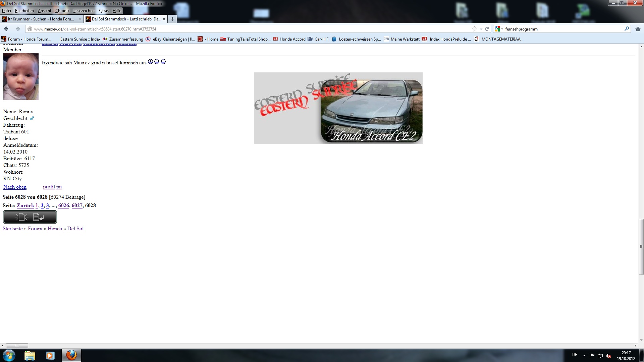The image size is (644, 362).
Task: Click the Windows Start orb
Action: pyautogui.click(x=9, y=355)
